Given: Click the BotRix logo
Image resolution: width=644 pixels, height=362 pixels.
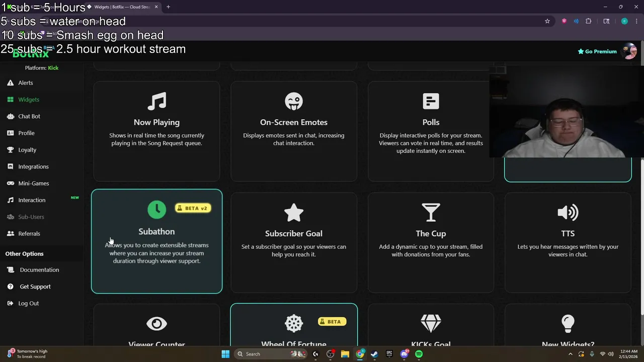Looking at the screenshot, I should [x=31, y=53].
